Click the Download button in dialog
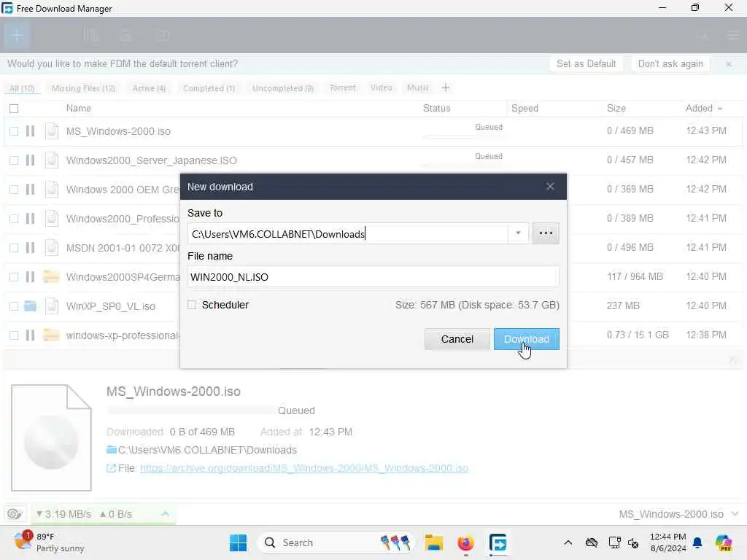This screenshot has height=560, width=747. click(527, 339)
